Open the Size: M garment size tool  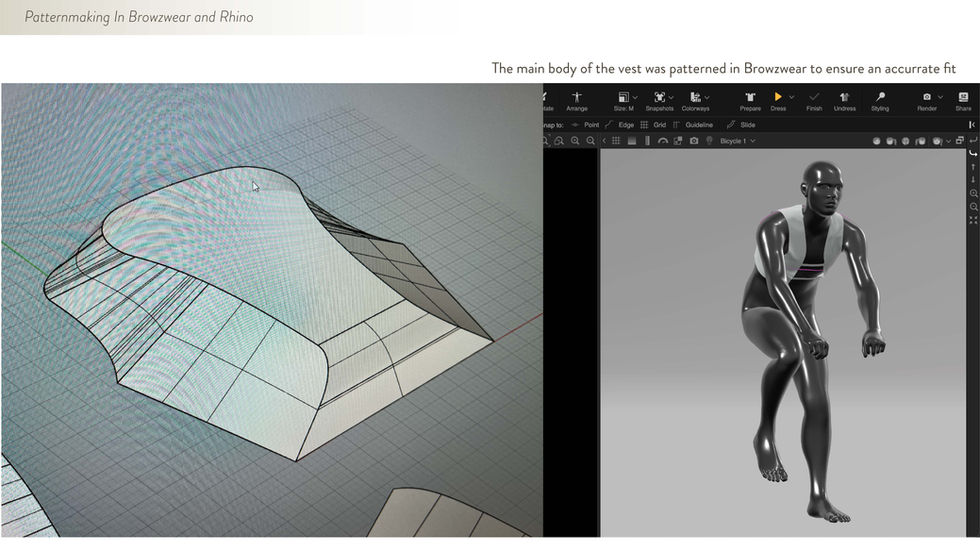(623, 101)
